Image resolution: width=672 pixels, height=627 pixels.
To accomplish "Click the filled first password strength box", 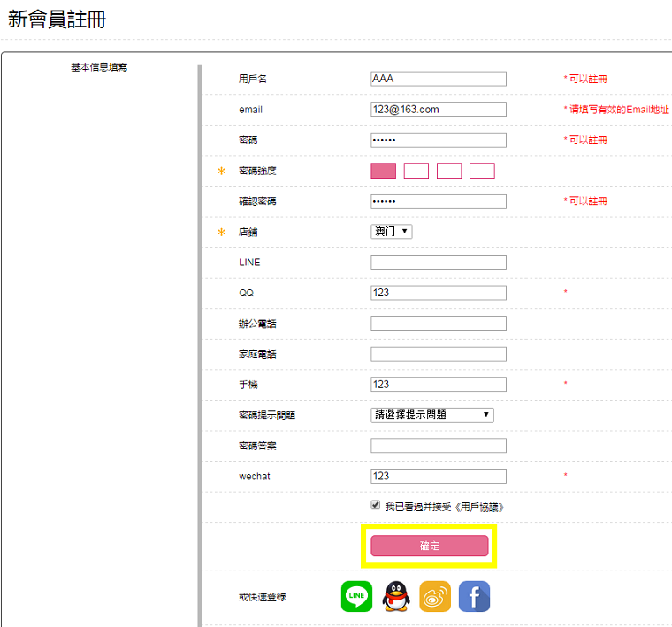I will (x=383, y=171).
